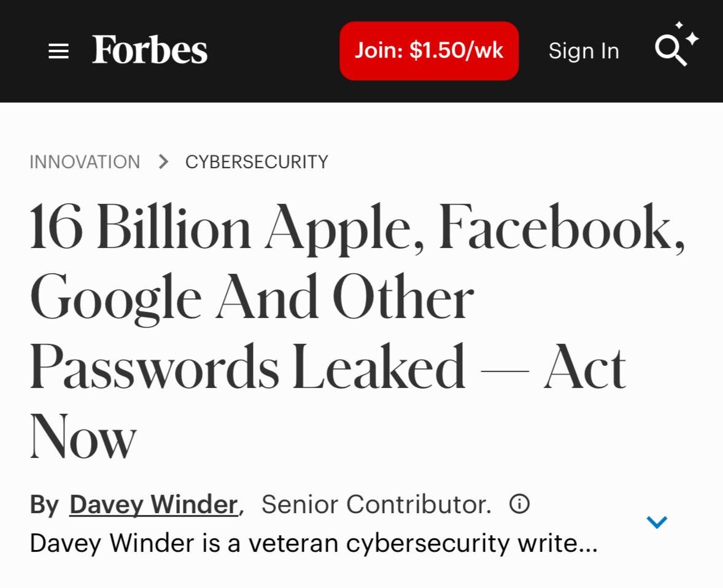This screenshot has width=723, height=588.
Task: Click the word "Passwords" in the headline
Action: point(154,368)
